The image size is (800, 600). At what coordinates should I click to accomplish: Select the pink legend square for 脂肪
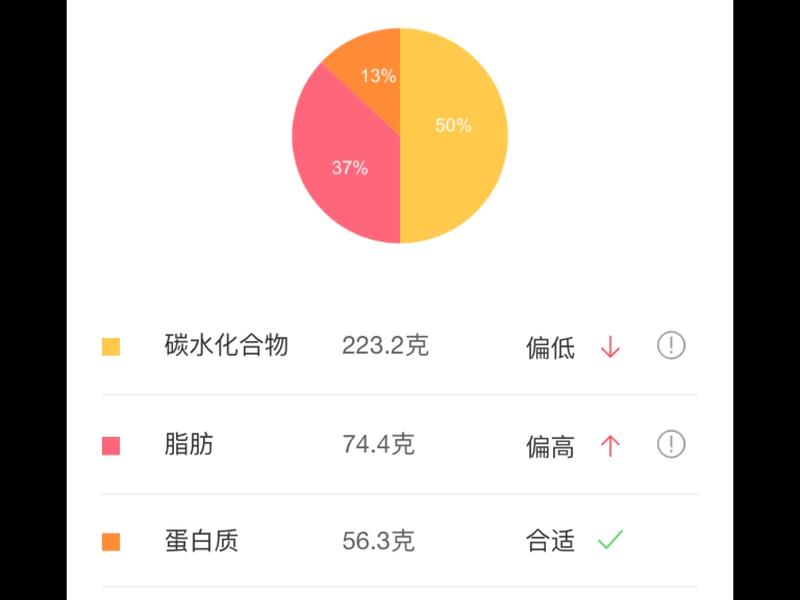tap(113, 442)
